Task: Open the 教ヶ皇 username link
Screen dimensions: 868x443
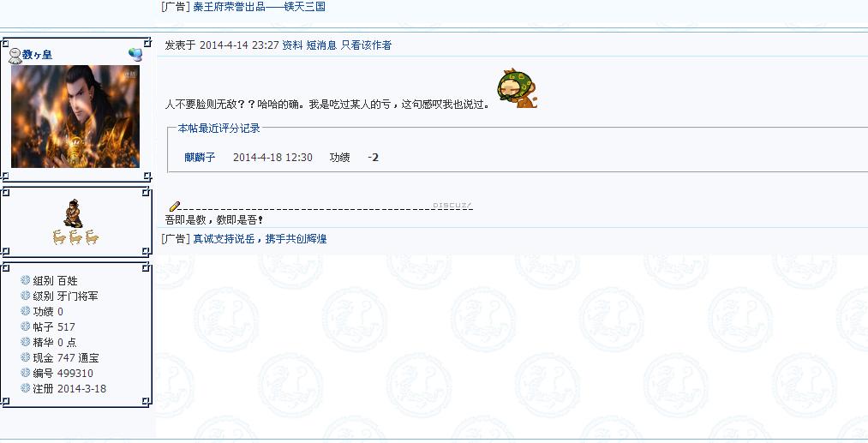Action: pyautogui.click(x=37, y=54)
